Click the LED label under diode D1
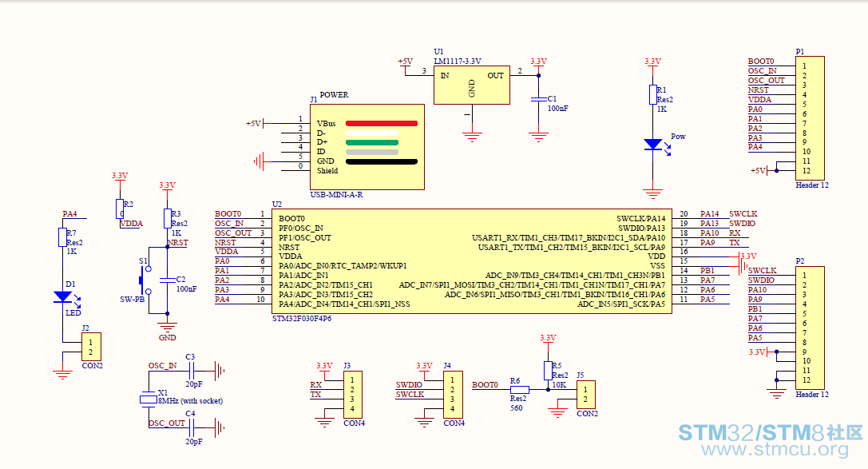Screen dimensions: 868x469 coord(73,313)
